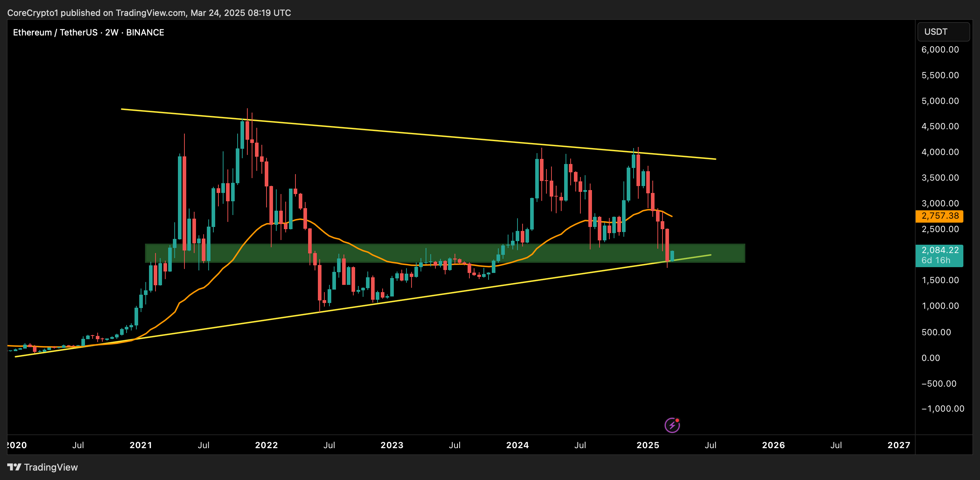Click the purple lightning bolt event icon

[672, 425]
